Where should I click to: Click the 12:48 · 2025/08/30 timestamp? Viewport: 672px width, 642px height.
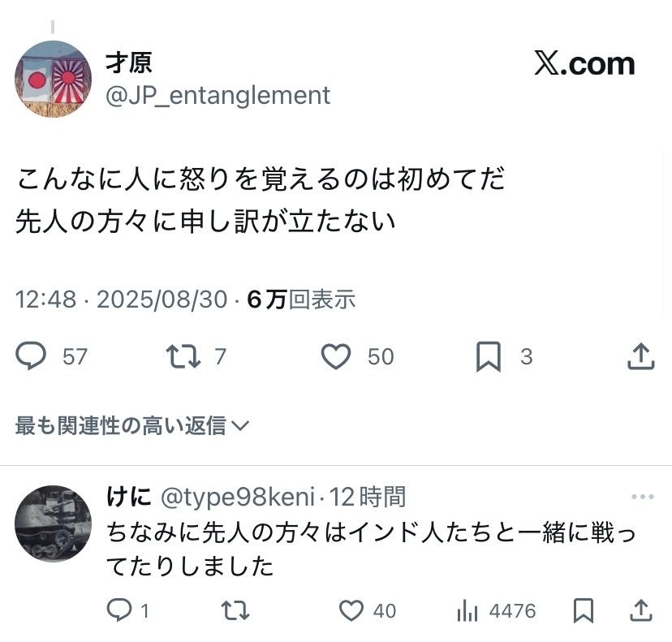tap(122, 299)
